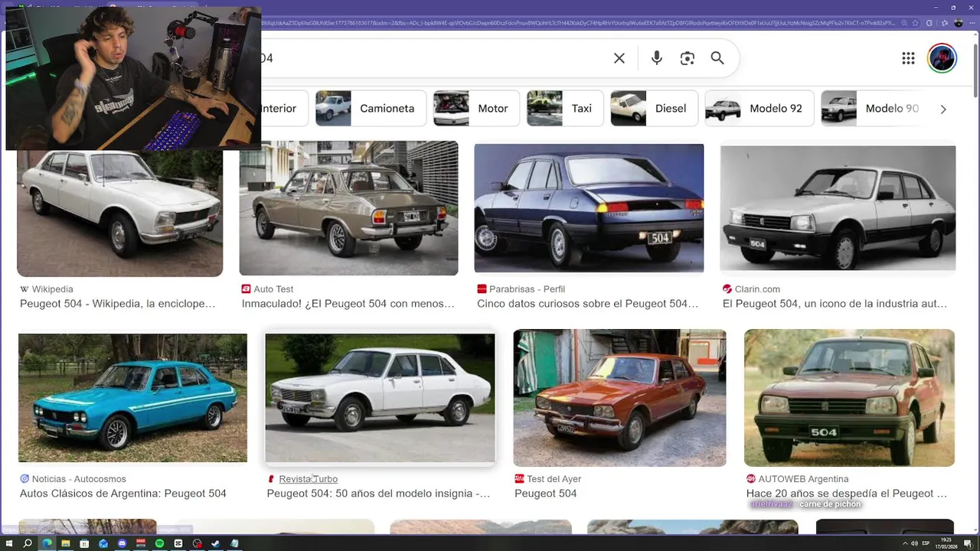Open the Google account avatar
This screenshot has width=980, height=551.
point(942,58)
